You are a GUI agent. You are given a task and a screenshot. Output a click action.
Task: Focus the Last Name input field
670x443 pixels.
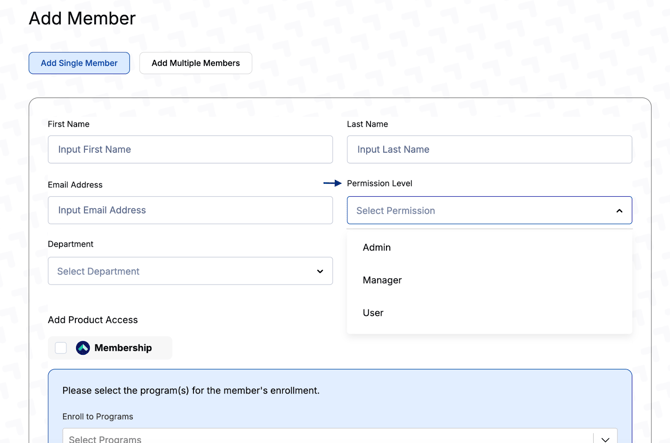489,150
